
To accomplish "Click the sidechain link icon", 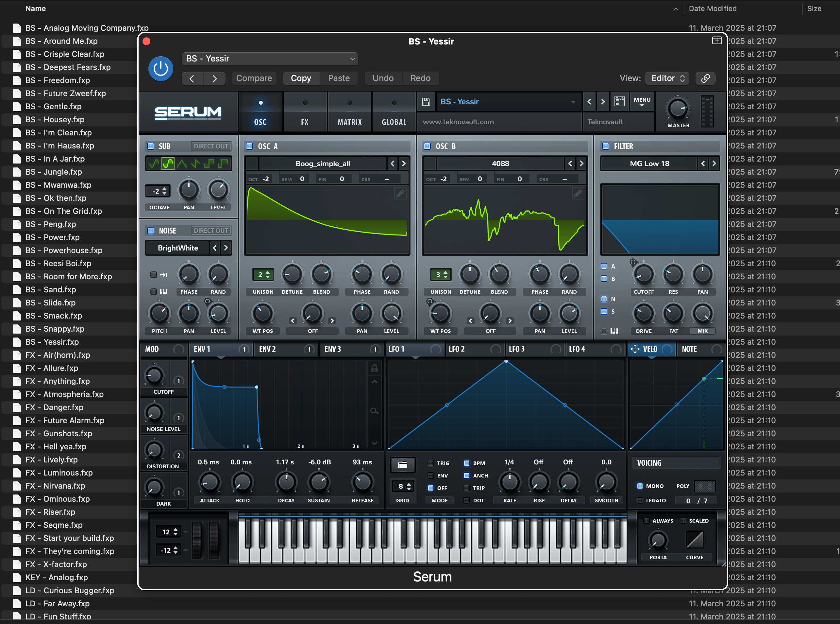I will [705, 78].
